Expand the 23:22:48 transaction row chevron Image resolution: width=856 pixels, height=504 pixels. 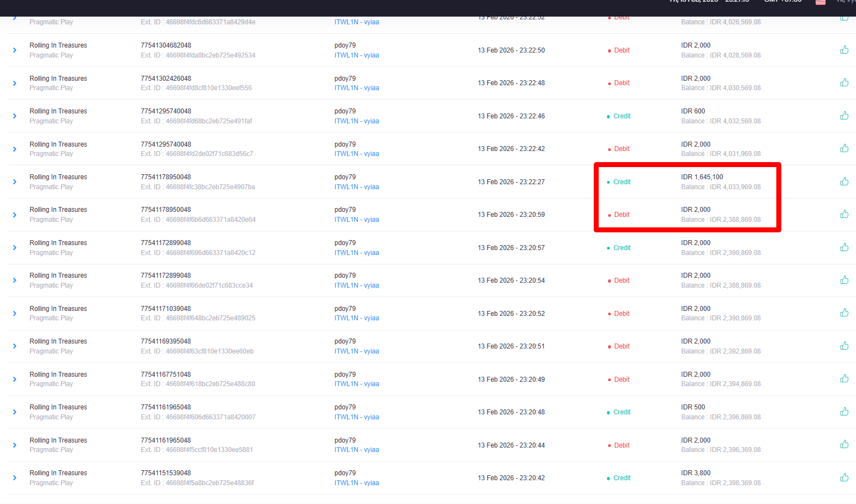(14, 83)
